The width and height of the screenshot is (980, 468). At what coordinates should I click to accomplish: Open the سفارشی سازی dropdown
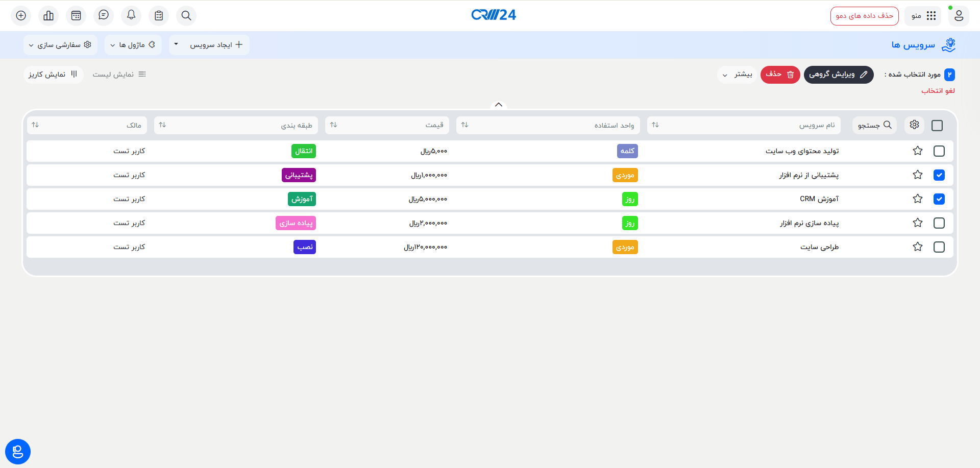[60, 45]
